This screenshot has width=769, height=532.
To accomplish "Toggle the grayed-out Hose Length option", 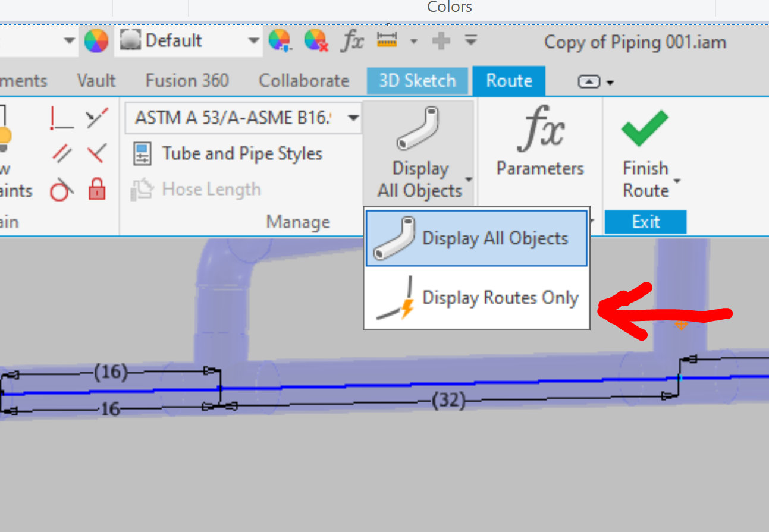I will coord(210,189).
